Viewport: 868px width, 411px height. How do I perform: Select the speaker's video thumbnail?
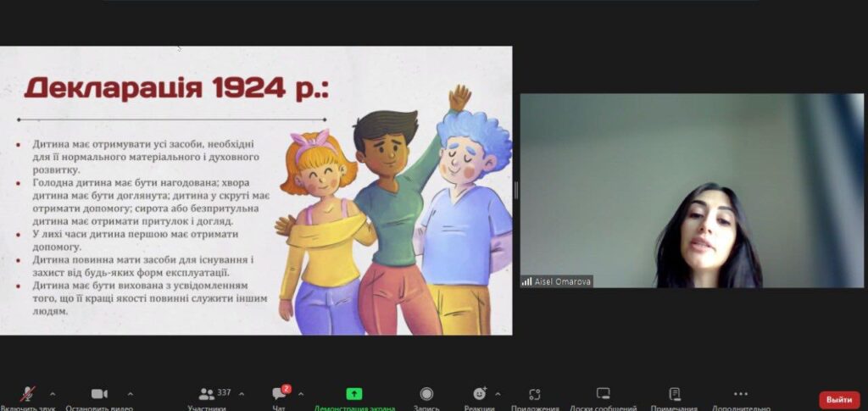[692, 191]
